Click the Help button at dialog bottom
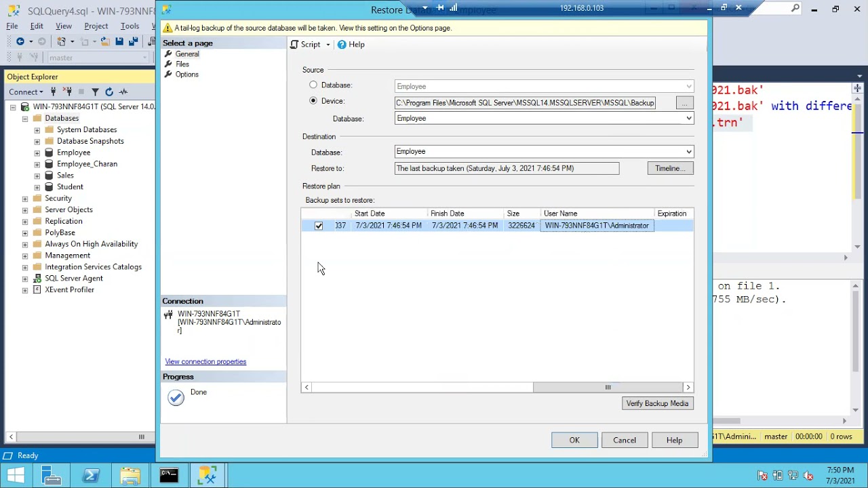This screenshot has width=868, height=488. [674, 441]
